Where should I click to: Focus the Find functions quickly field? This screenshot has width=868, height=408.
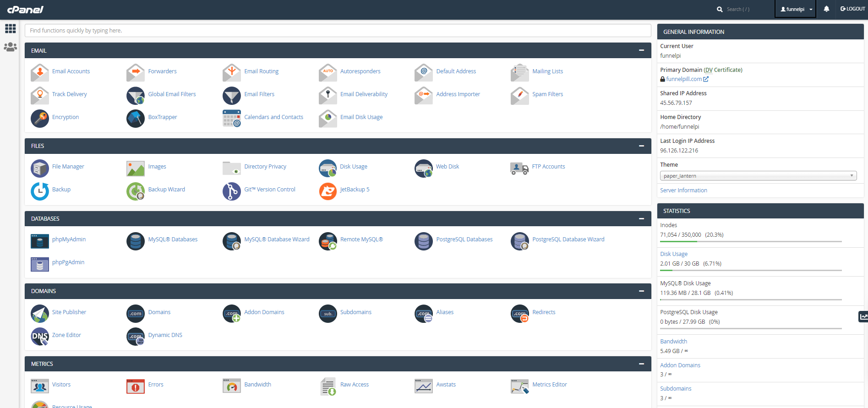pos(338,31)
